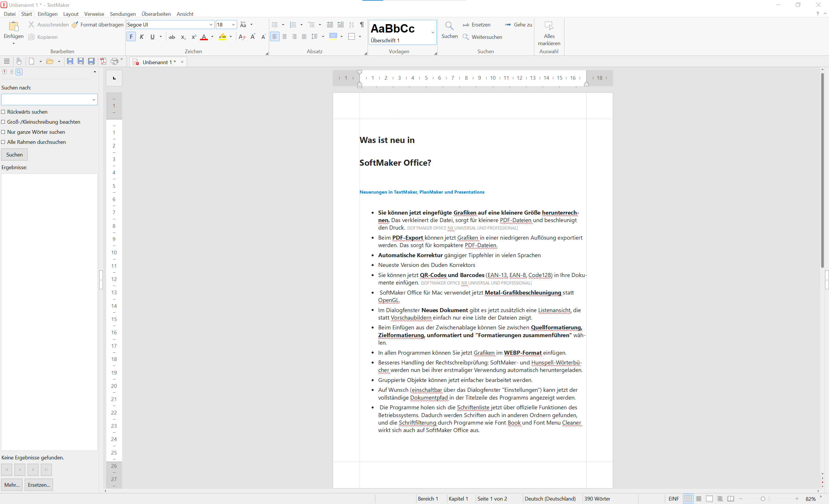Screen dimensions: 829x504
Task: Open the Segoe UI font dropdown
Action: (211, 24)
